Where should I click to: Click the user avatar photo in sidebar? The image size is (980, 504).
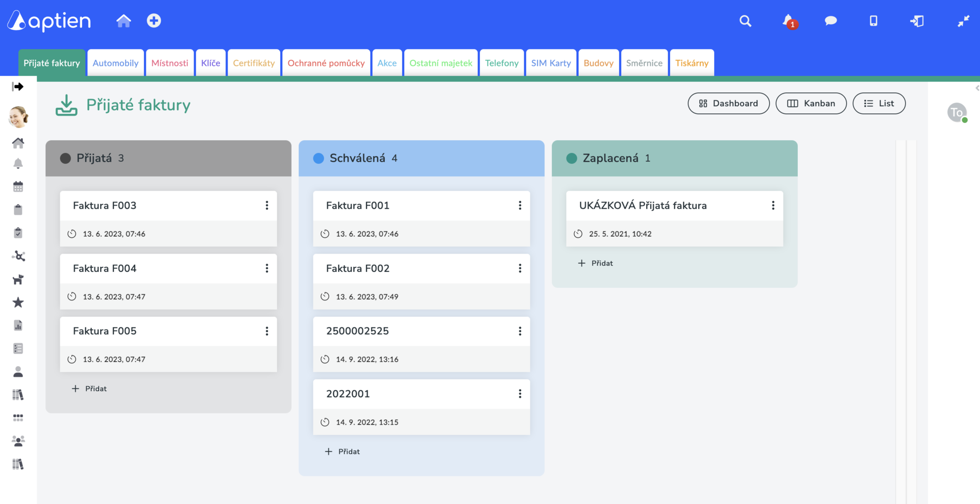(18, 117)
